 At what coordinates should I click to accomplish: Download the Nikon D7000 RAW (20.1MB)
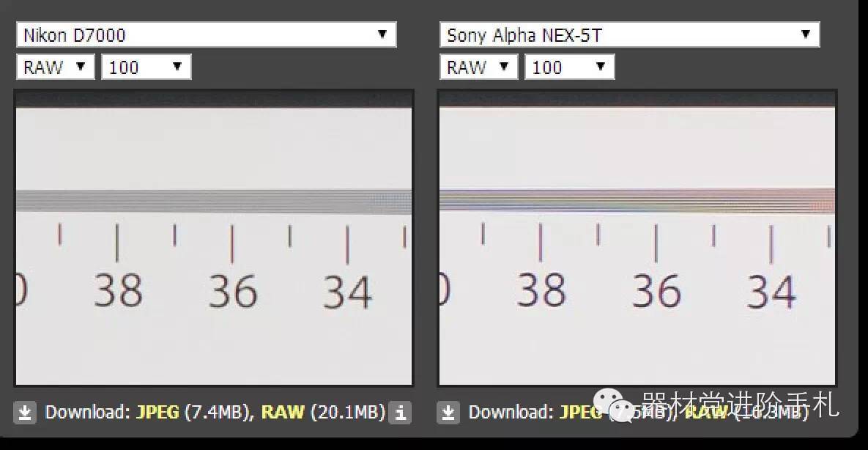(x=283, y=412)
